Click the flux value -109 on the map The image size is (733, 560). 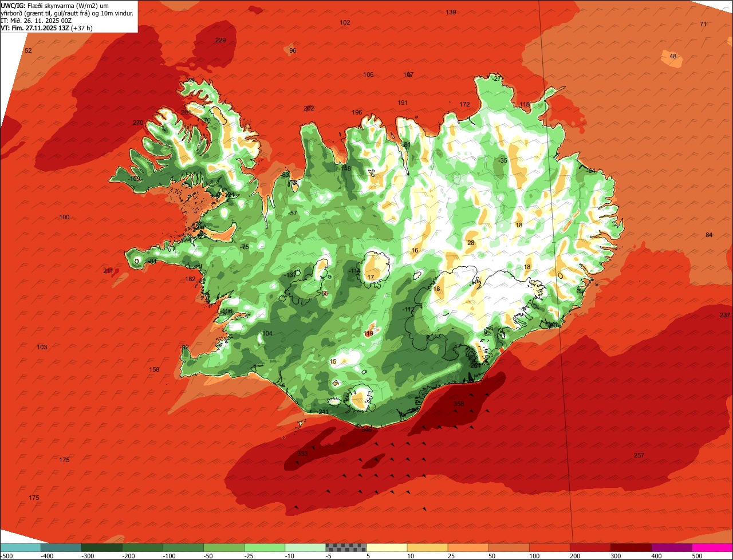pos(134,179)
